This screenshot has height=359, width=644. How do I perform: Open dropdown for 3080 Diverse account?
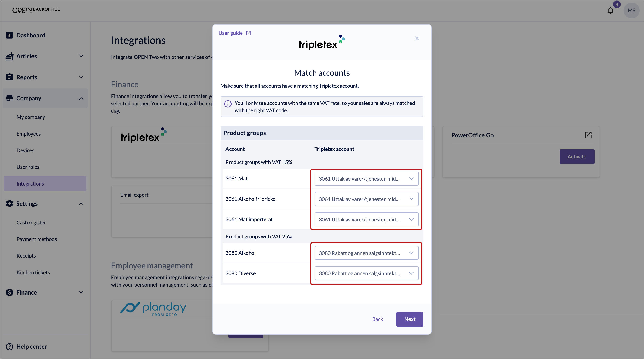coord(366,273)
